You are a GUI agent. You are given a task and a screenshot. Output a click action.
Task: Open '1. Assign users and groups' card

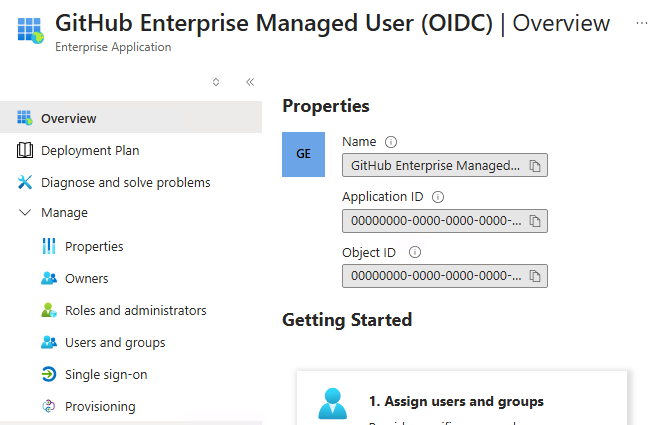tap(462, 398)
